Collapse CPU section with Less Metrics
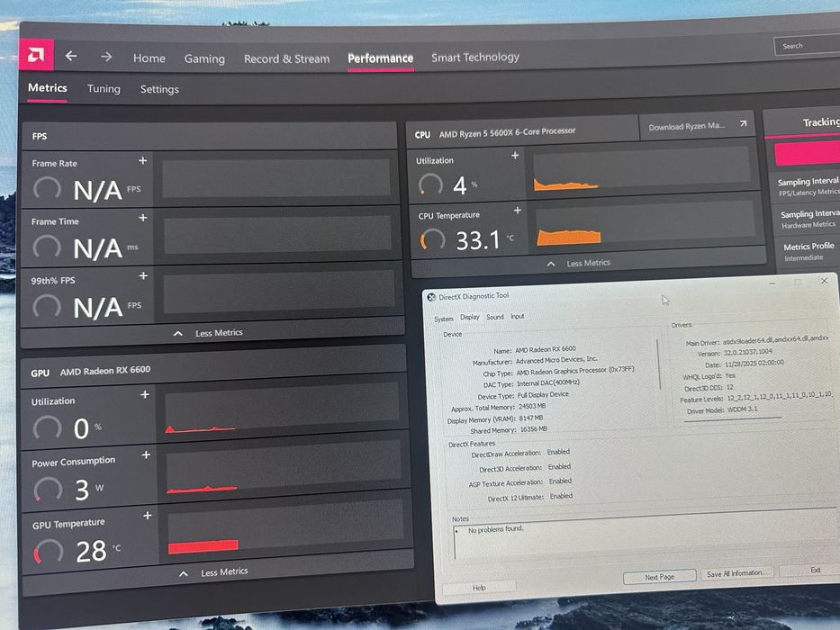 click(x=579, y=263)
